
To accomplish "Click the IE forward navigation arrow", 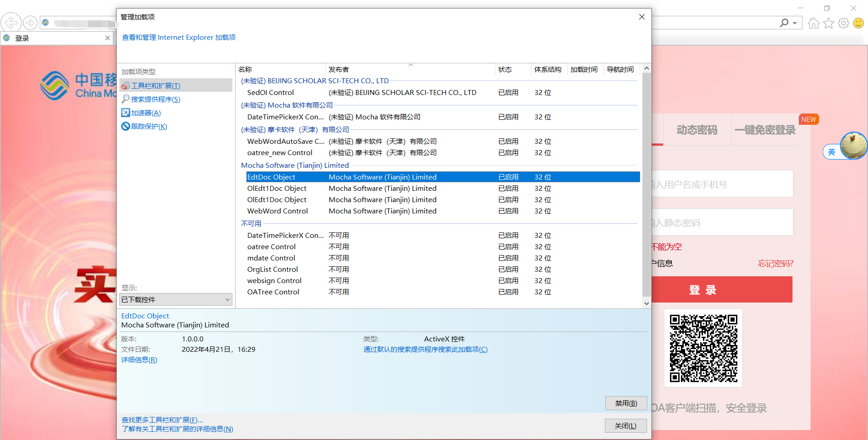I will point(30,22).
